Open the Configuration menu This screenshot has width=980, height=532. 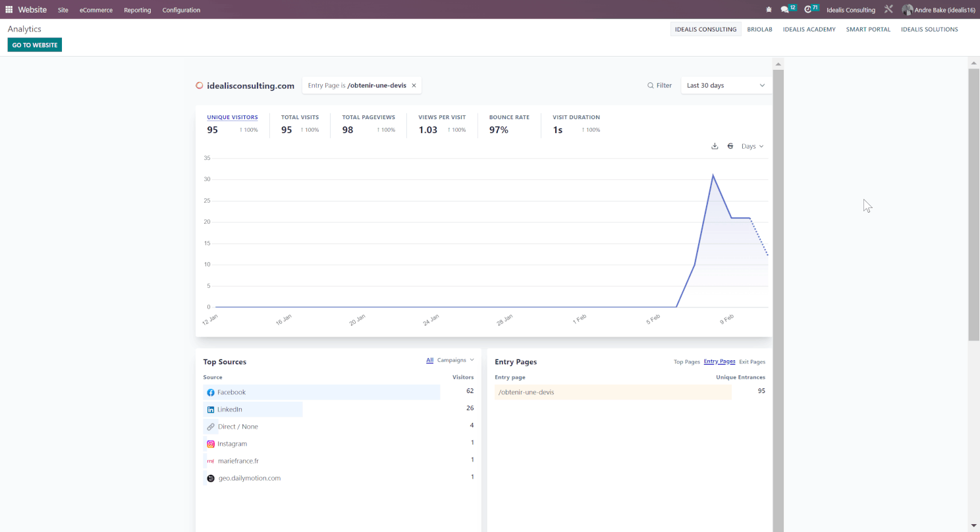pyautogui.click(x=181, y=10)
